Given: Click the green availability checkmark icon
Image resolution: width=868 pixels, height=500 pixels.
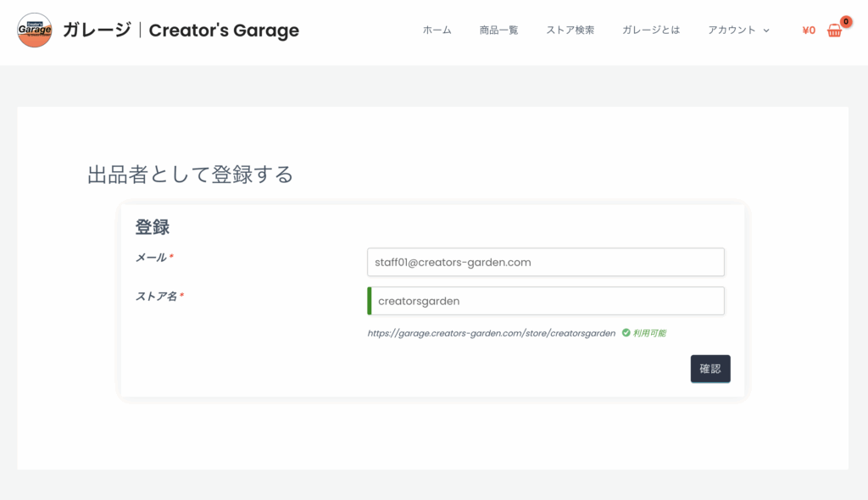Looking at the screenshot, I should click(x=626, y=333).
